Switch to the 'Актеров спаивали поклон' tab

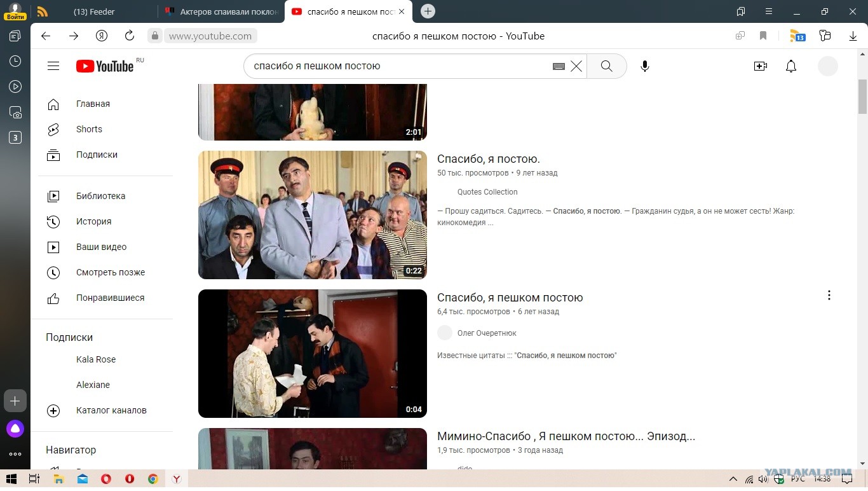[221, 11]
